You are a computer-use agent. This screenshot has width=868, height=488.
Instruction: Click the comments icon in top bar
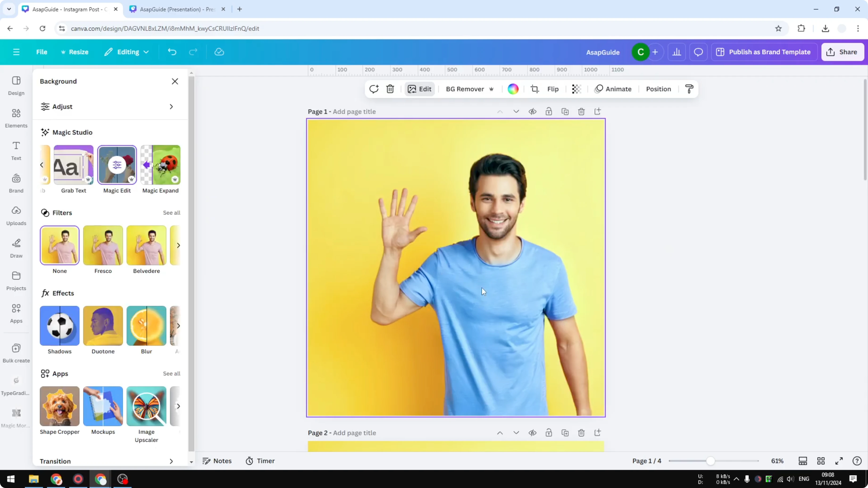tap(698, 52)
